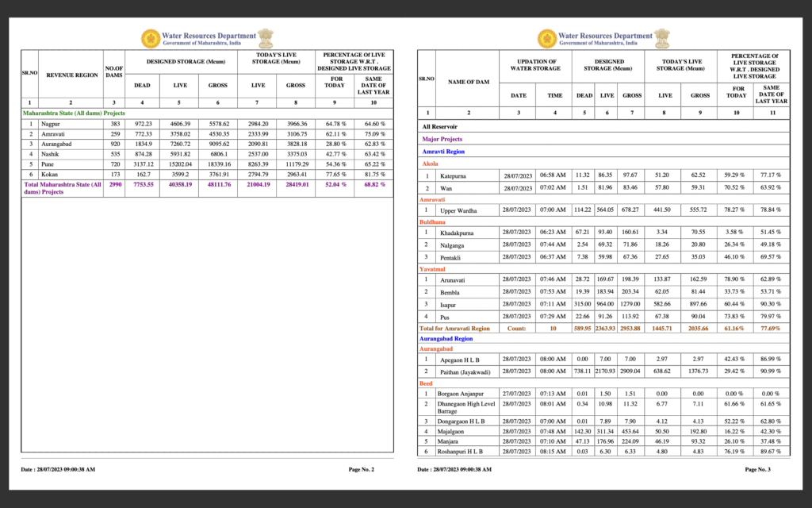The height and width of the screenshot is (508, 812).
Task: Click the 'Page No. 2' footer
Action: click(x=362, y=470)
